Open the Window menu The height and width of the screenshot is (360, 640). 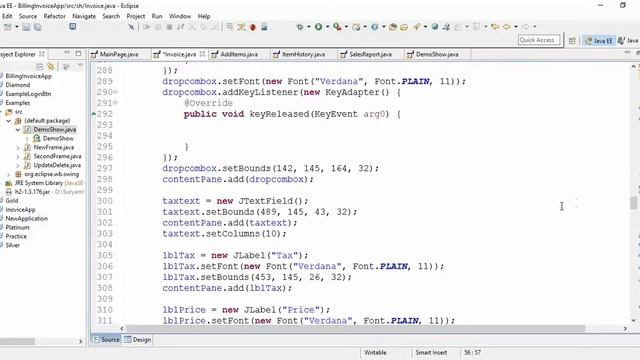pos(180,16)
